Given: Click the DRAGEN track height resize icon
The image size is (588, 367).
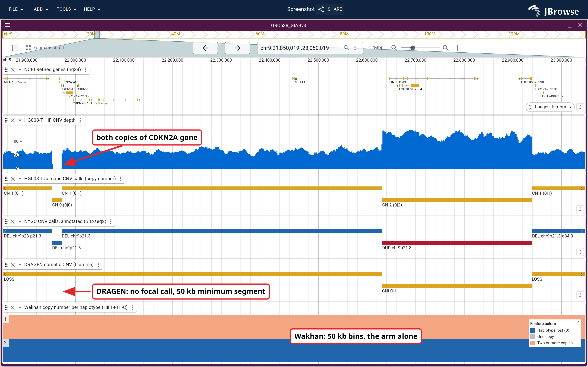Looking at the screenshot, I should pyautogui.click(x=580, y=295).
